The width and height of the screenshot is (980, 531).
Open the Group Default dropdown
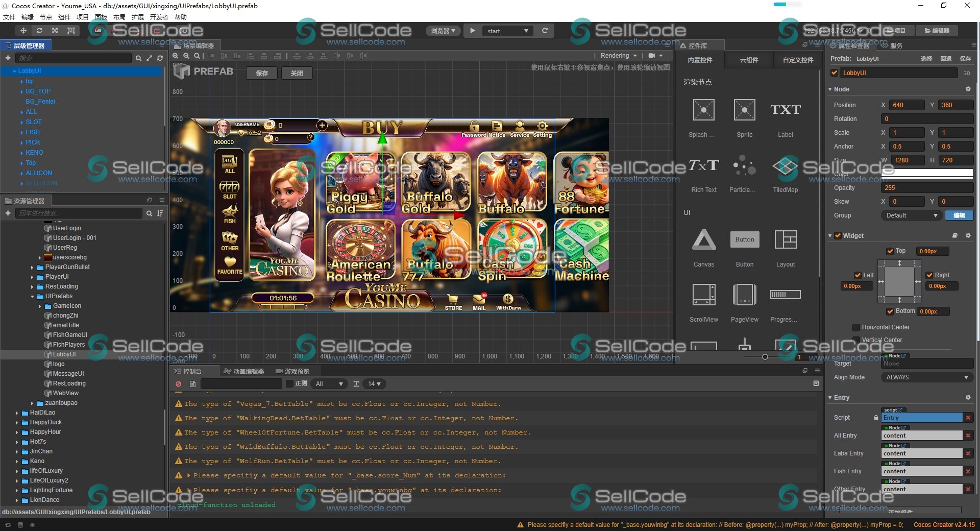[911, 215]
